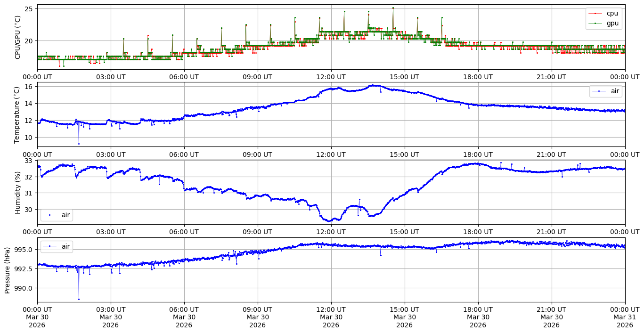
Task: Click the 06:00 UT tick label under Humidity chart
Action: 184,232
